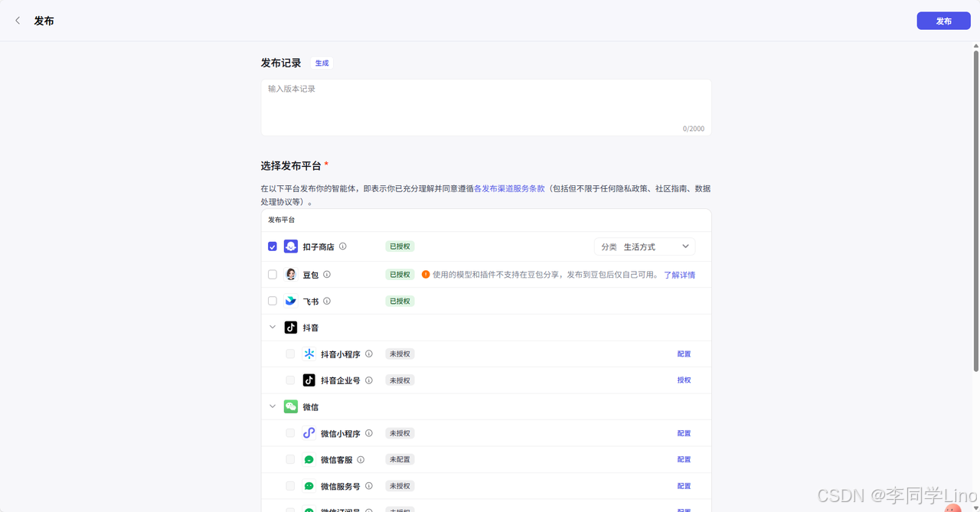
Task: Check the 豆包 checkbox
Action: 273,274
